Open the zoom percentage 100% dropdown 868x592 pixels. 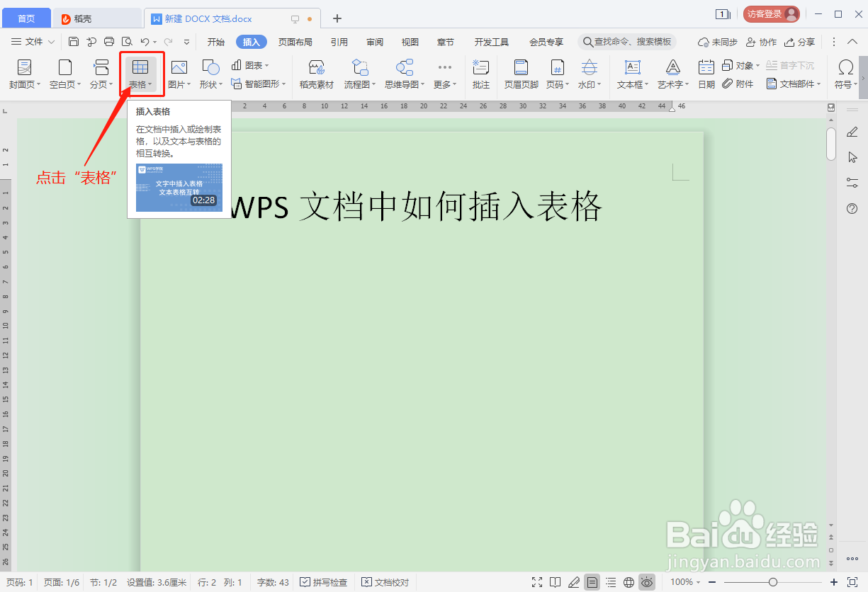click(687, 582)
